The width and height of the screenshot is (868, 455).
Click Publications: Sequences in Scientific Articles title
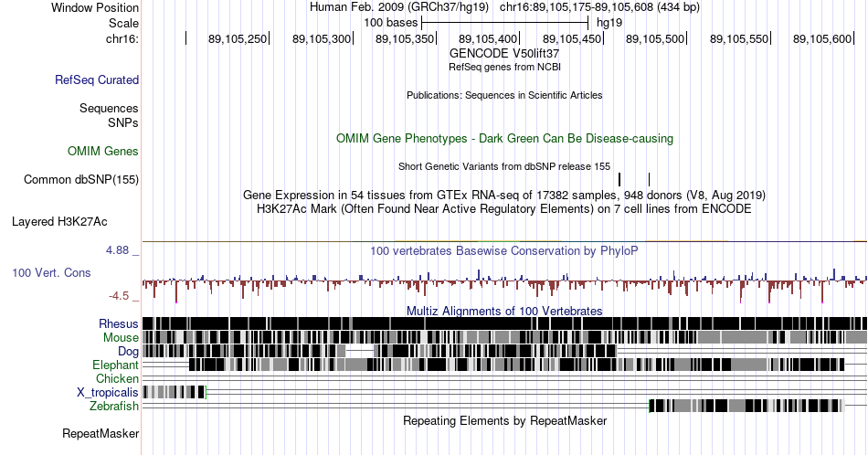coord(504,95)
